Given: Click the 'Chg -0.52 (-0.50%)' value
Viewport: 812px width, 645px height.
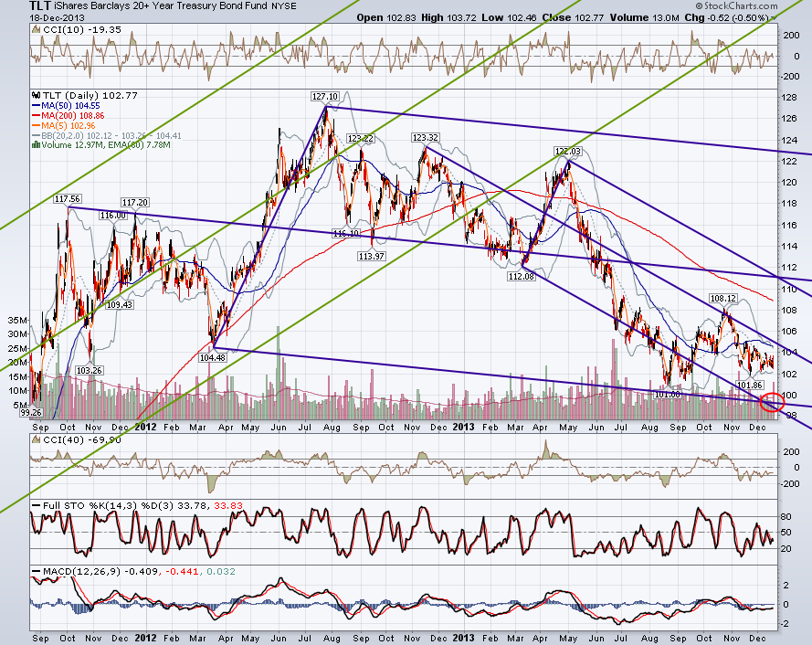Looking at the screenshot, I should click(x=726, y=17).
